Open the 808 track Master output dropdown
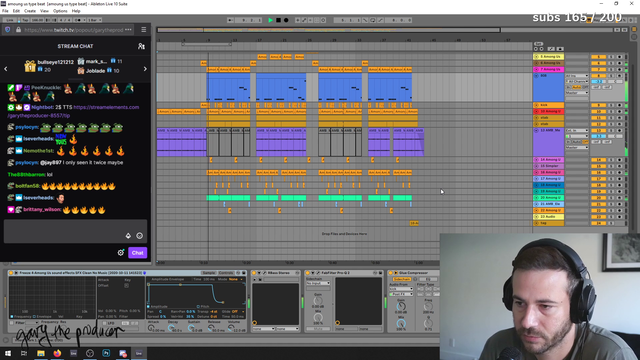This screenshot has height=360, width=640. pyautogui.click(x=577, y=93)
